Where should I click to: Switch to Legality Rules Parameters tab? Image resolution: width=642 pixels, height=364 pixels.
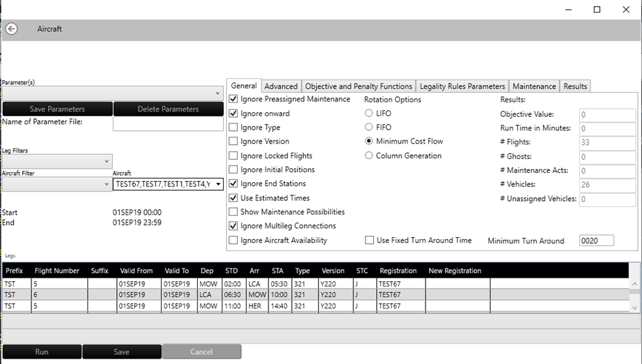(x=462, y=86)
